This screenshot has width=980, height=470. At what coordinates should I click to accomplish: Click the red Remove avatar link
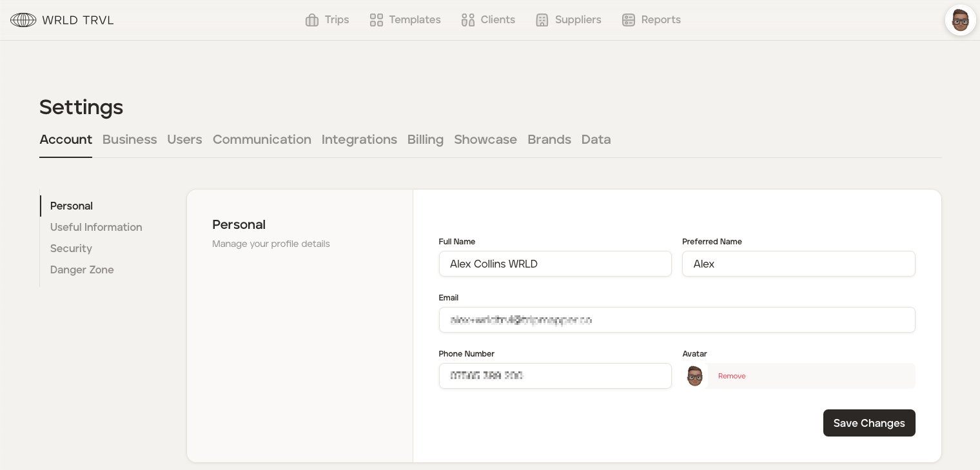click(732, 376)
